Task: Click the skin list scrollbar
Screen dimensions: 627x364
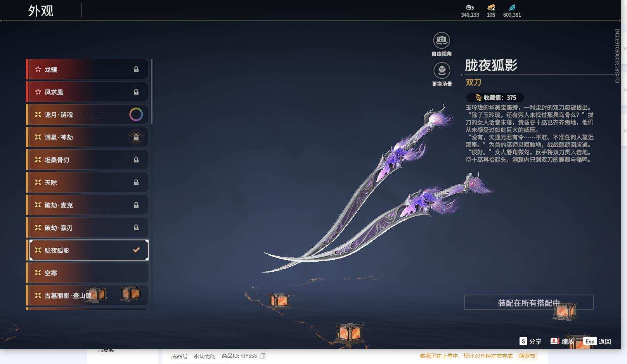Action: tap(152, 91)
